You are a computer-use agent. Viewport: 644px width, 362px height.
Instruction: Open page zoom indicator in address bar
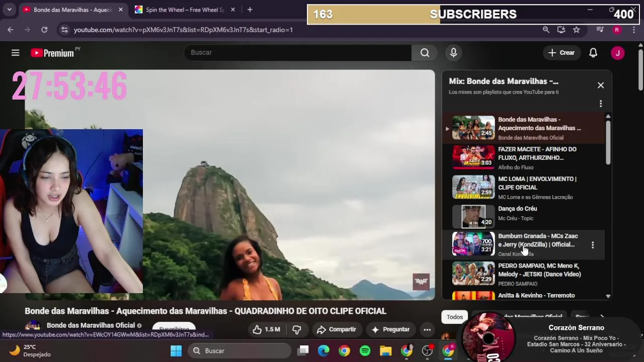point(546,30)
